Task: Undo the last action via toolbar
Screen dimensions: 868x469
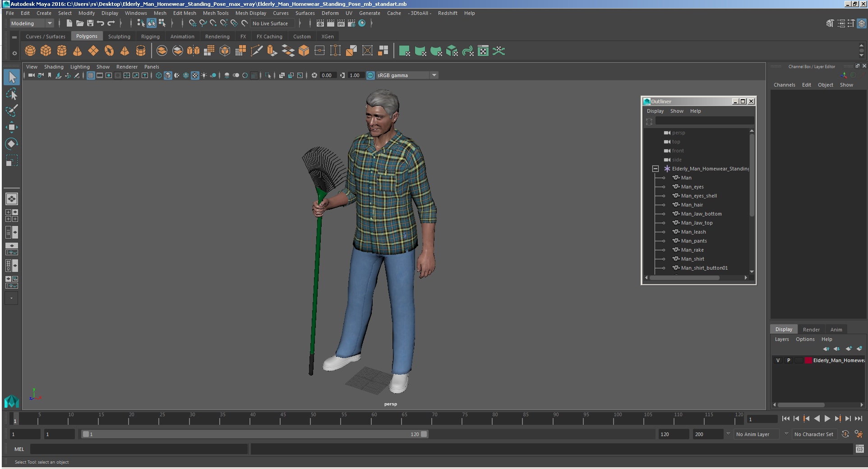Action: point(100,23)
